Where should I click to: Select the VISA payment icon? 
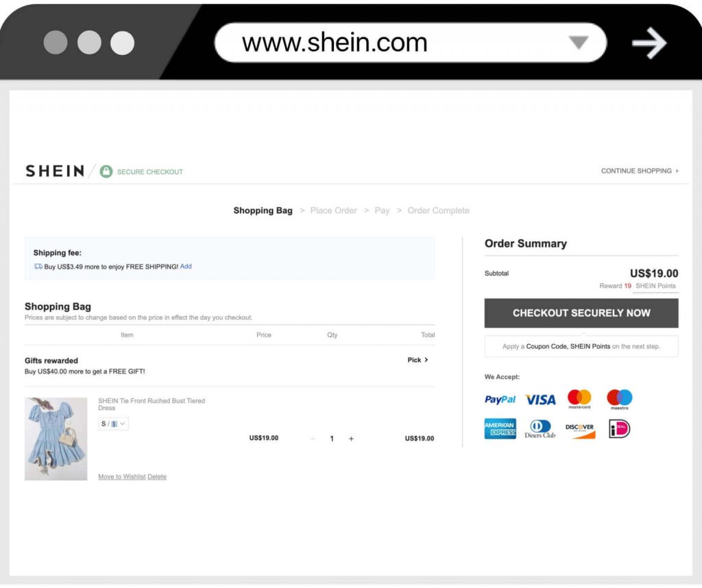[540, 399]
